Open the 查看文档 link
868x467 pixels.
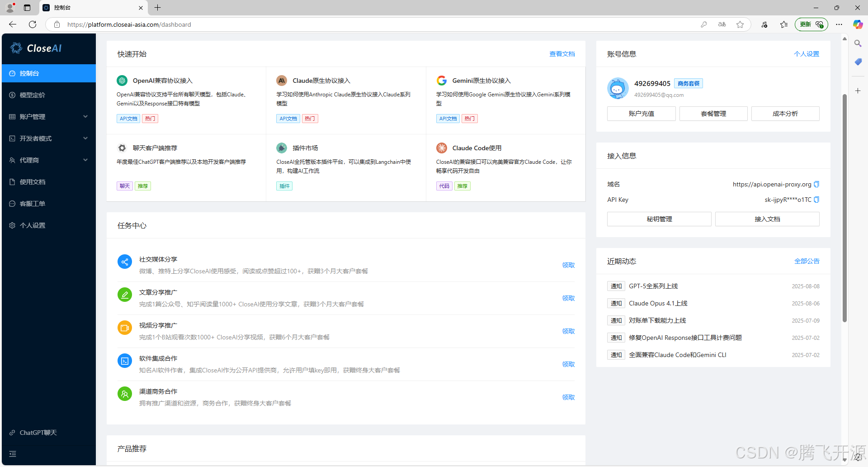click(562, 54)
